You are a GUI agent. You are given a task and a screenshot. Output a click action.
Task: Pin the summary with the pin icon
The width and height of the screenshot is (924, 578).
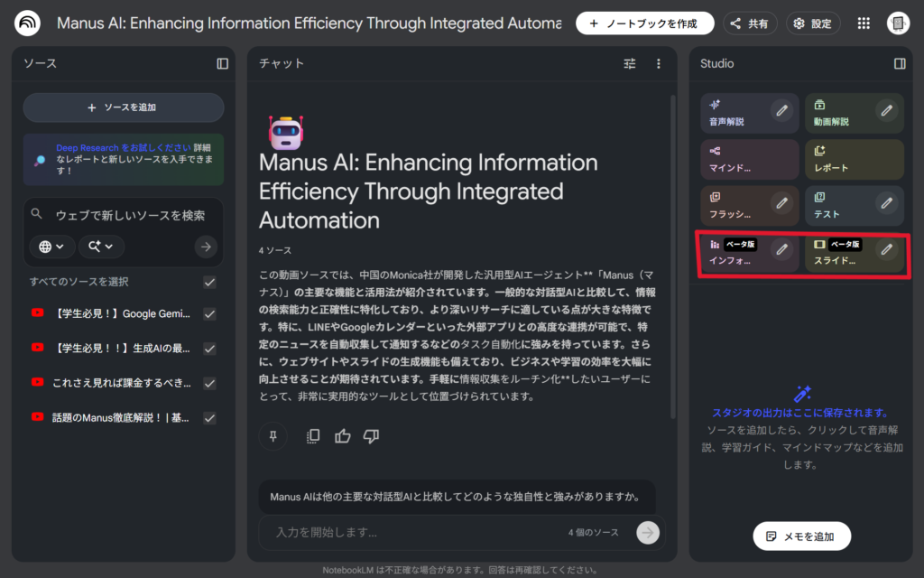click(x=273, y=436)
